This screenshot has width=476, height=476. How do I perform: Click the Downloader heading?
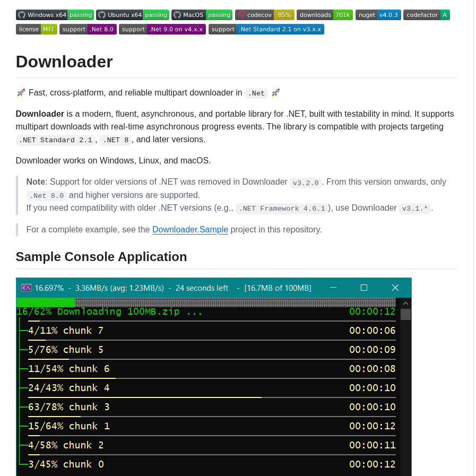[64, 62]
